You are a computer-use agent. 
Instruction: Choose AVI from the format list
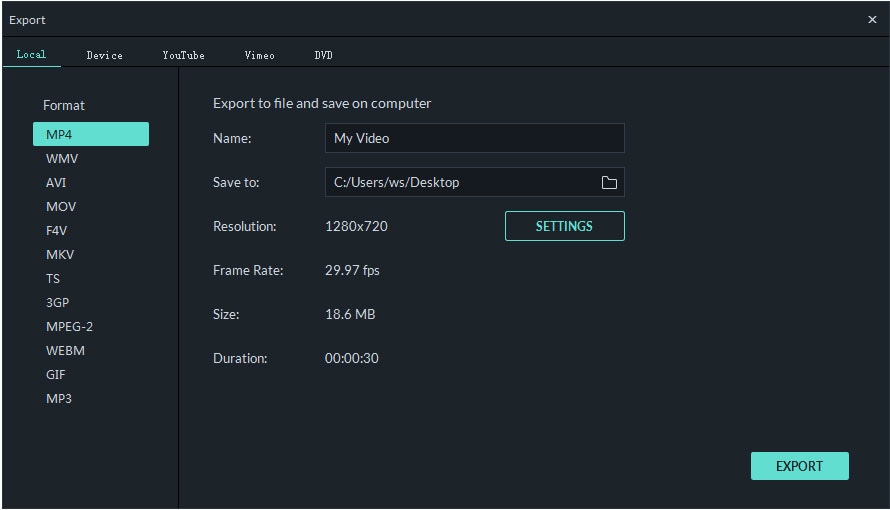(x=56, y=183)
